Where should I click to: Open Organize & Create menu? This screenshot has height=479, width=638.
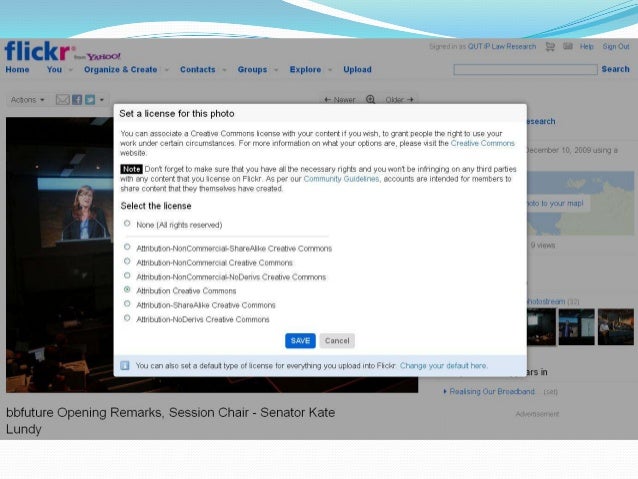pos(120,70)
